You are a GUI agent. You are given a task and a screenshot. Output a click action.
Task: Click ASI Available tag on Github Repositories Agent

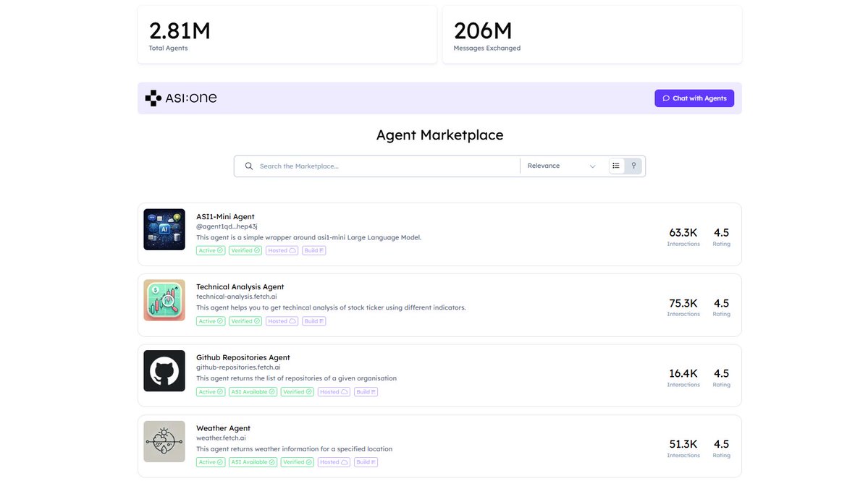click(x=253, y=392)
